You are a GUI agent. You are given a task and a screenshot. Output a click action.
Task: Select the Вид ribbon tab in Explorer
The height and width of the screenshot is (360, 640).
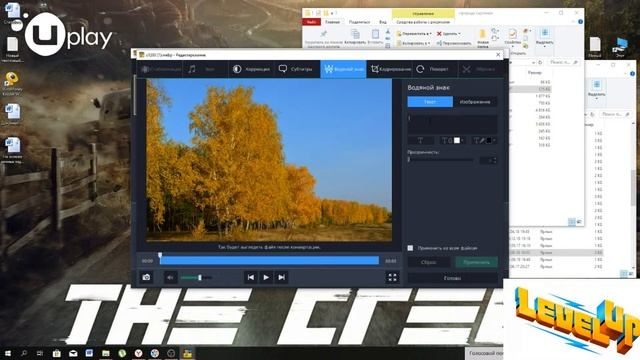tap(383, 22)
